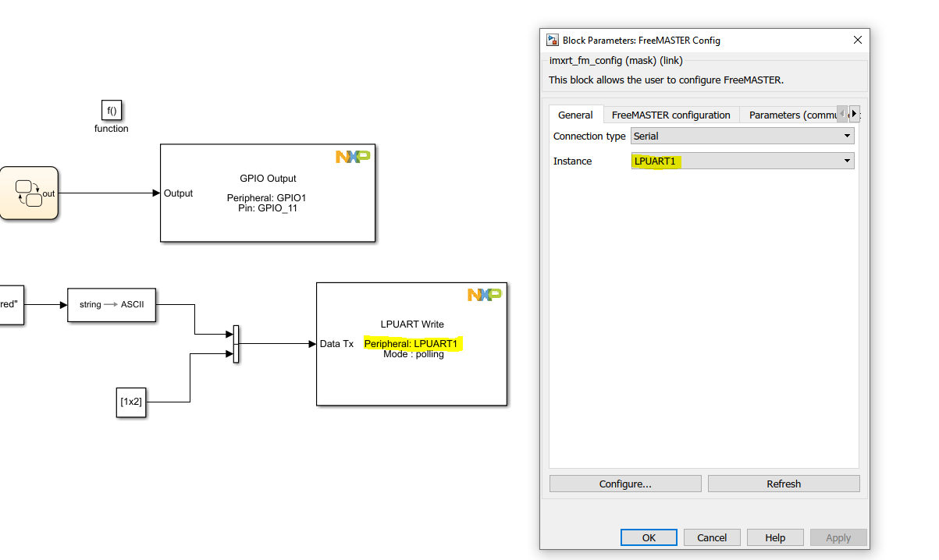The image size is (939, 560).
Task: Click the FreeMASTER icon in the dialog title bar
Action: coord(553,40)
